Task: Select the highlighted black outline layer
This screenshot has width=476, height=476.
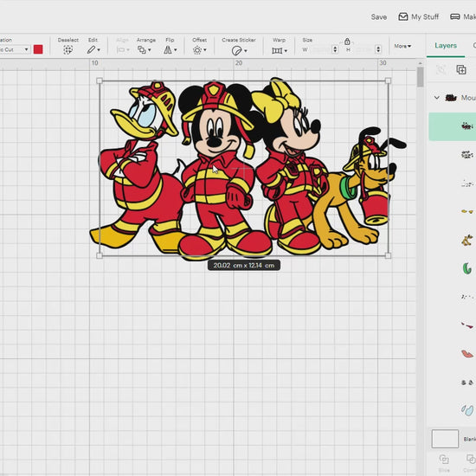Action: point(453,126)
